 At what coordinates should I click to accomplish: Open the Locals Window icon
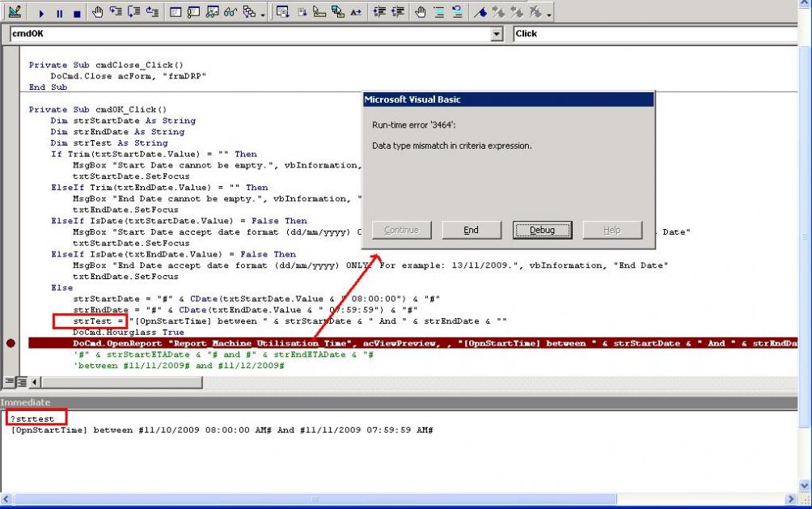coord(176,12)
